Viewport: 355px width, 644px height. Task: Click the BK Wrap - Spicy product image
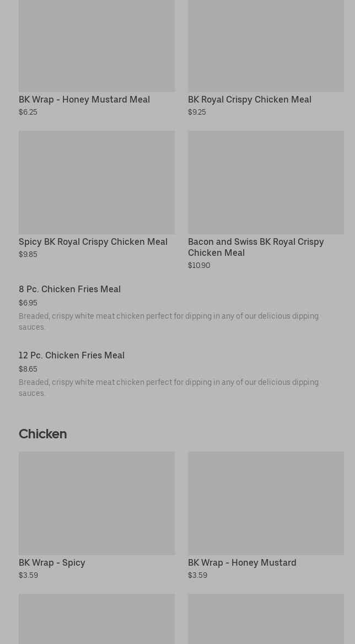tap(96, 503)
